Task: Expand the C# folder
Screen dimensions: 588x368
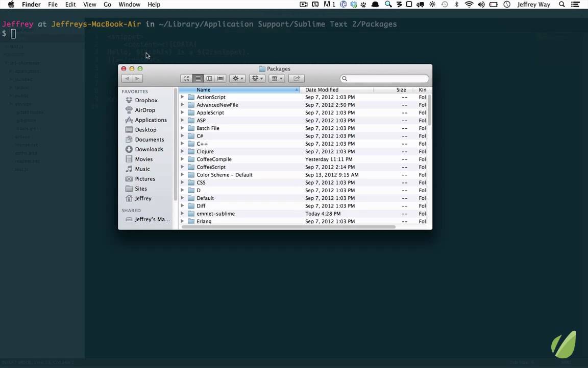Action: pyautogui.click(x=182, y=136)
